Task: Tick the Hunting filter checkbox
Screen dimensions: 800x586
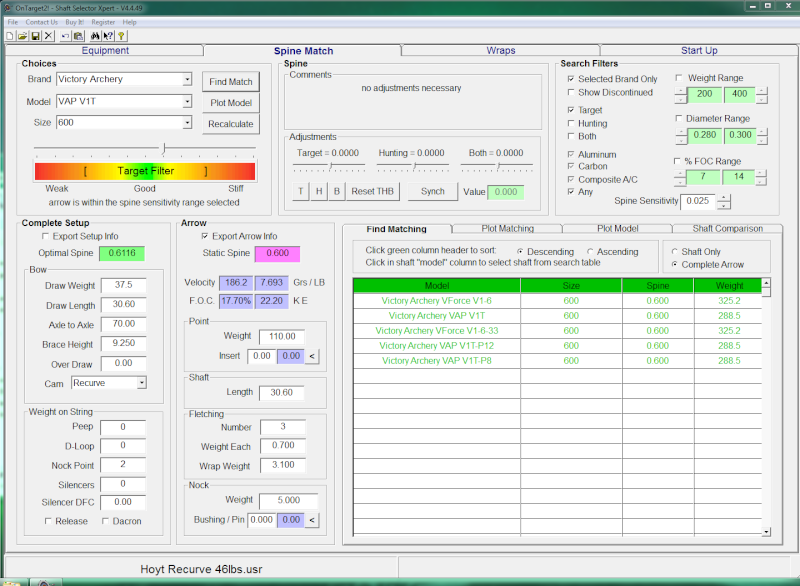Action: click(571, 123)
